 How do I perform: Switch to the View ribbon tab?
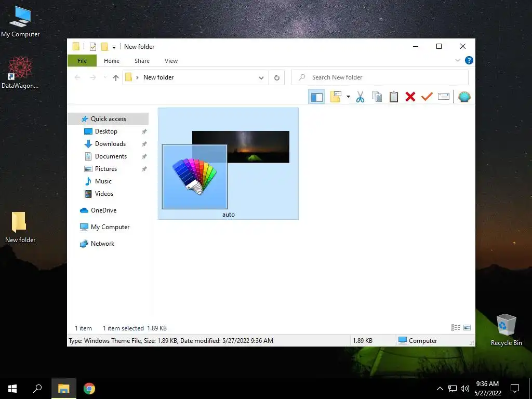[x=171, y=61]
